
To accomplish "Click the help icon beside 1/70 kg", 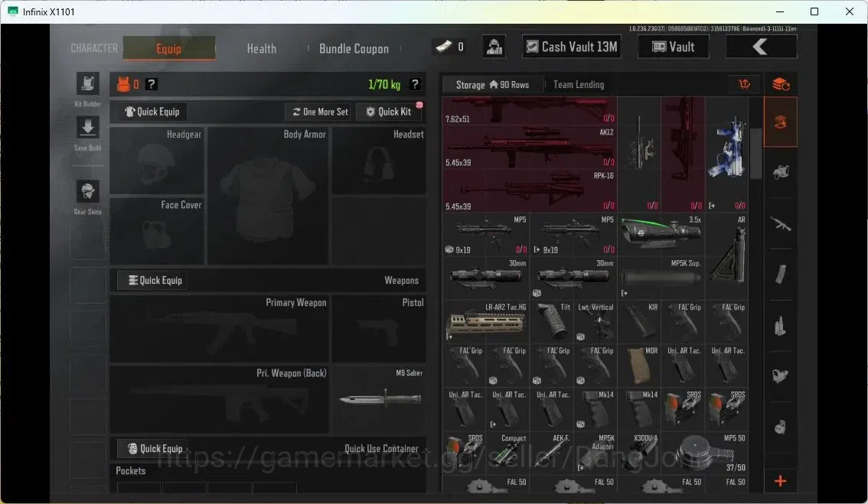I will 415,84.
